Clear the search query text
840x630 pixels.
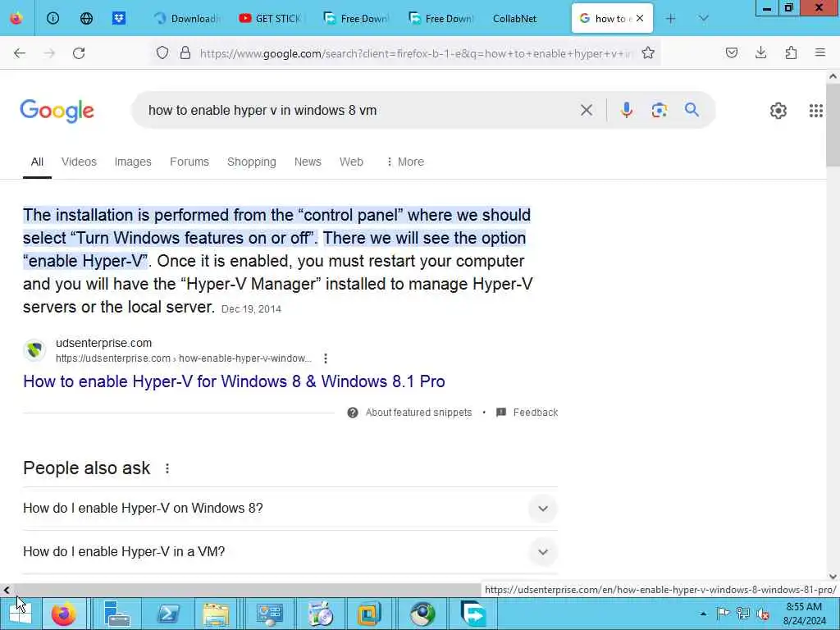tap(587, 111)
